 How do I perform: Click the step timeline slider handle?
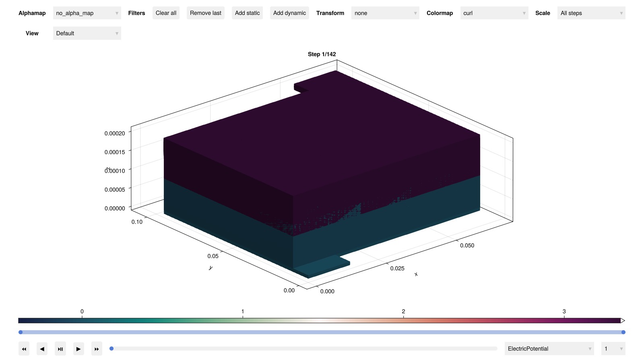click(111, 349)
